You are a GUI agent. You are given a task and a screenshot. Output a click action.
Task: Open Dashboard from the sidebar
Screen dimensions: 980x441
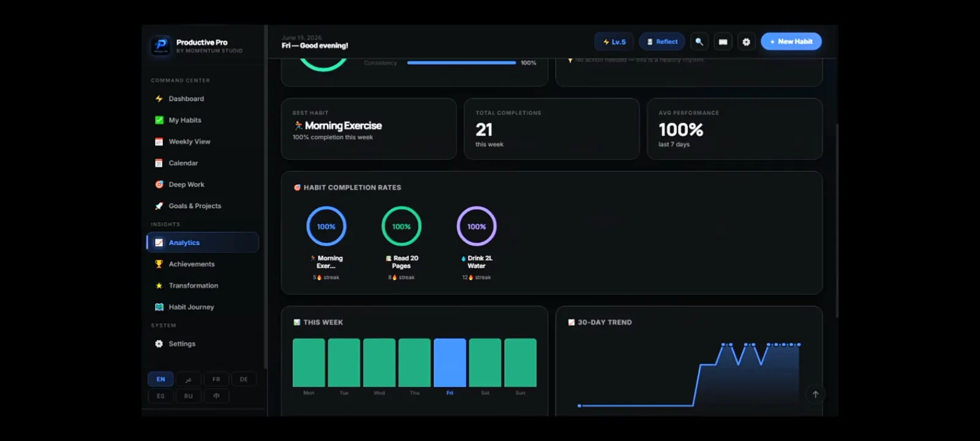tap(203, 99)
